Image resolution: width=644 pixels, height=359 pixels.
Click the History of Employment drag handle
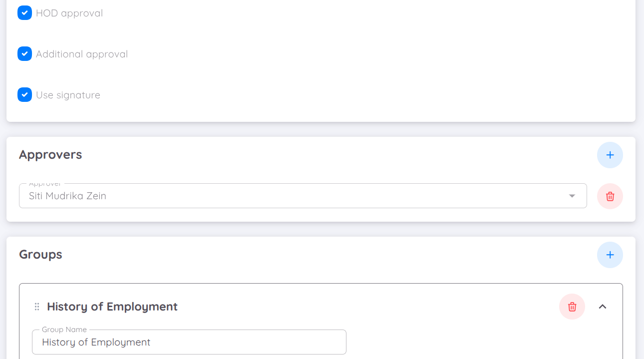(36, 306)
